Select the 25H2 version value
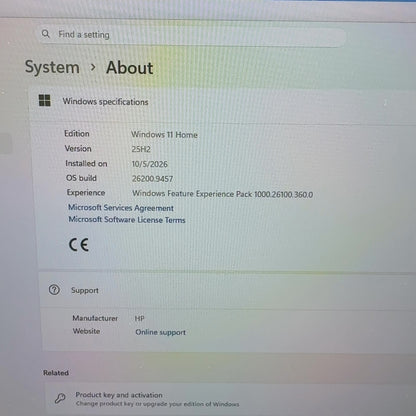The height and width of the screenshot is (416, 416). [x=141, y=149]
